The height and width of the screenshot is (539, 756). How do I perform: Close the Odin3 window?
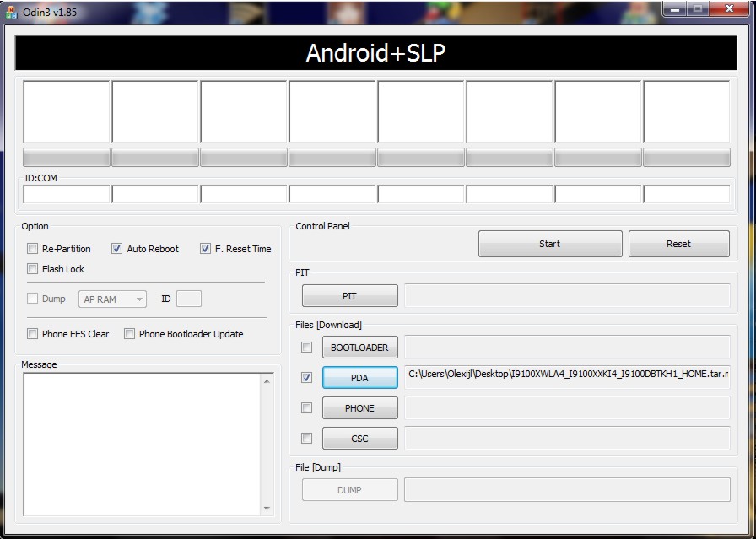pyautogui.click(x=730, y=9)
